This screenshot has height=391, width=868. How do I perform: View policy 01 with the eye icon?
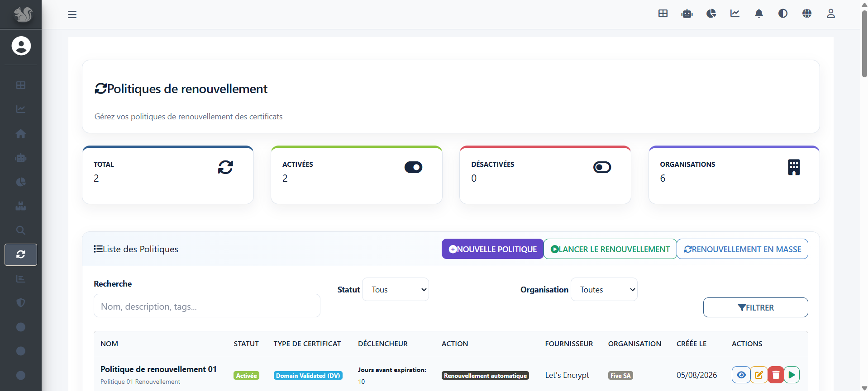click(741, 375)
